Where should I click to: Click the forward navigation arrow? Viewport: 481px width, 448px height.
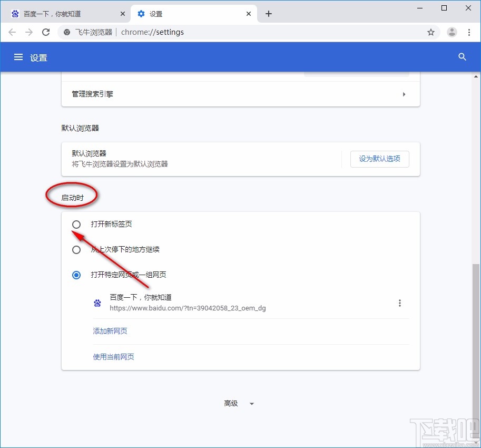click(x=29, y=32)
